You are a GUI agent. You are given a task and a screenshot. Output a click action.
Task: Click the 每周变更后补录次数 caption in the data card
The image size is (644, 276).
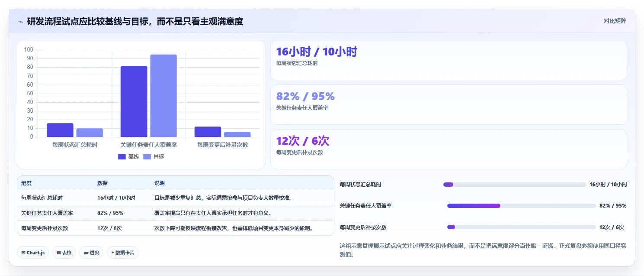(x=299, y=153)
